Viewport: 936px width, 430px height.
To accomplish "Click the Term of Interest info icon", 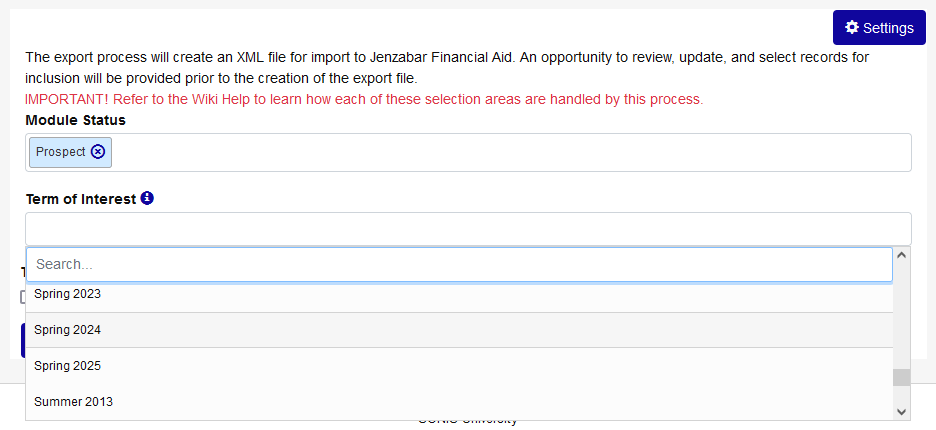I will click(147, 199).
